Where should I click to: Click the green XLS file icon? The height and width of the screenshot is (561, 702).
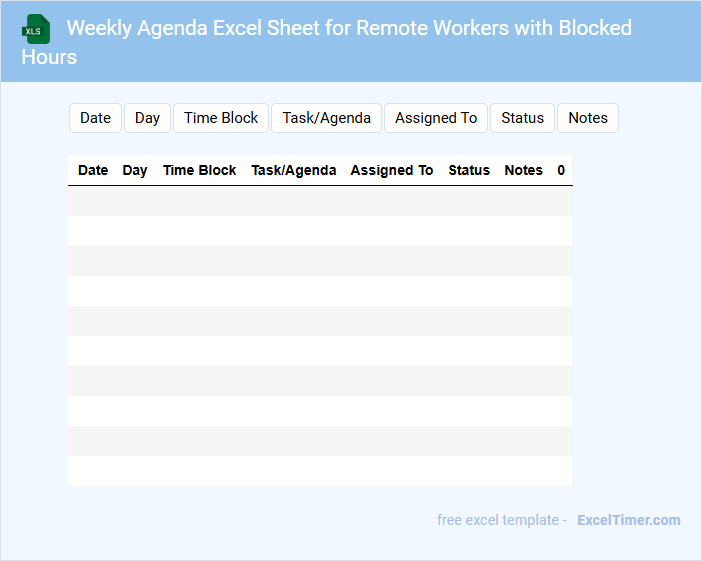click(36, 29)
